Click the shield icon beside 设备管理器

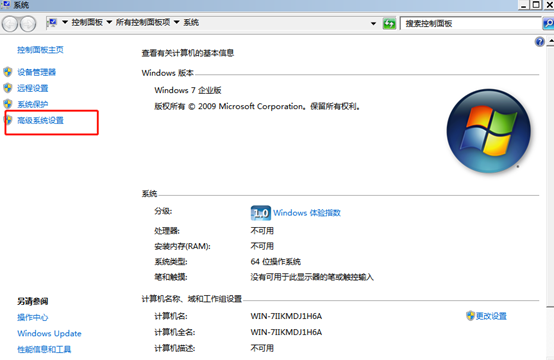pos(8,72)
